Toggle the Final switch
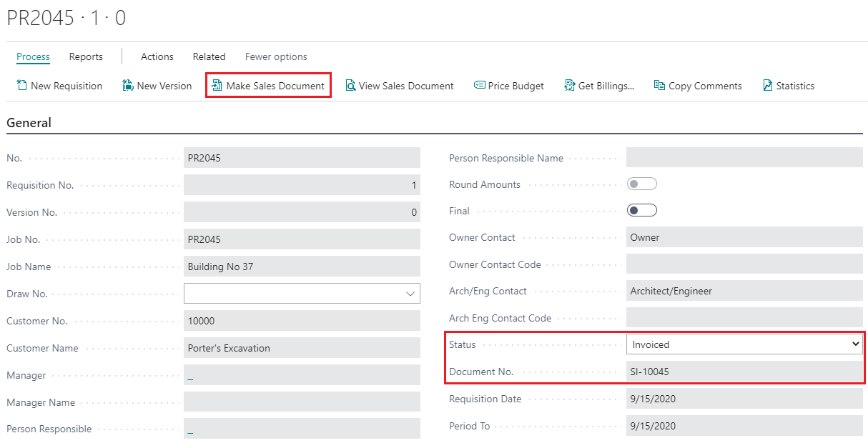The image size is (868, 443). pyautogui.click(x=641, y=211)
